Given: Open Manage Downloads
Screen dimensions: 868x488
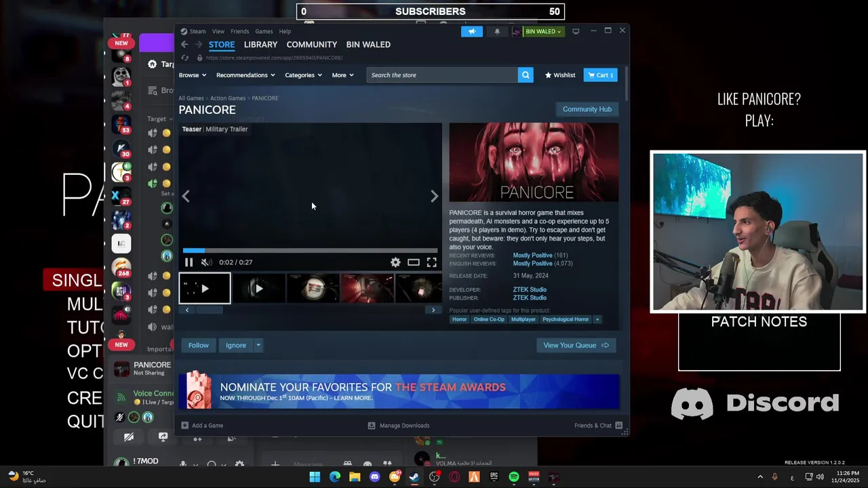Looking at the screenshot, I should click(399, 426).
